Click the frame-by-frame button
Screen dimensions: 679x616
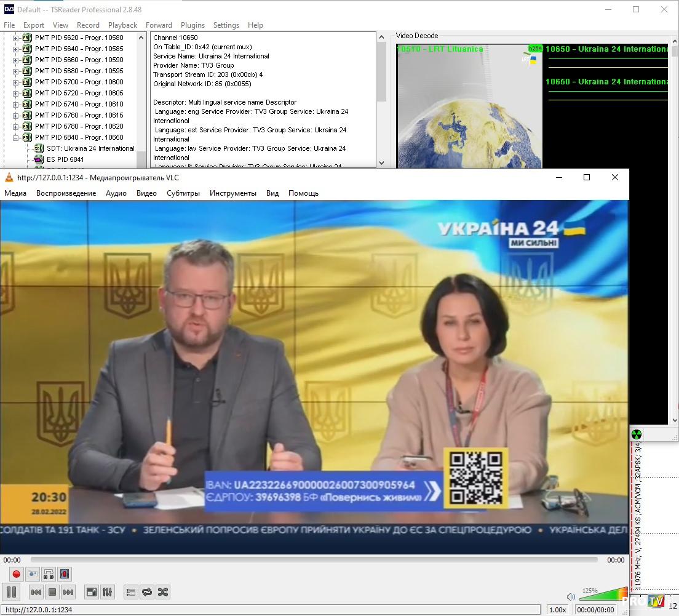[x=65, y=574]
